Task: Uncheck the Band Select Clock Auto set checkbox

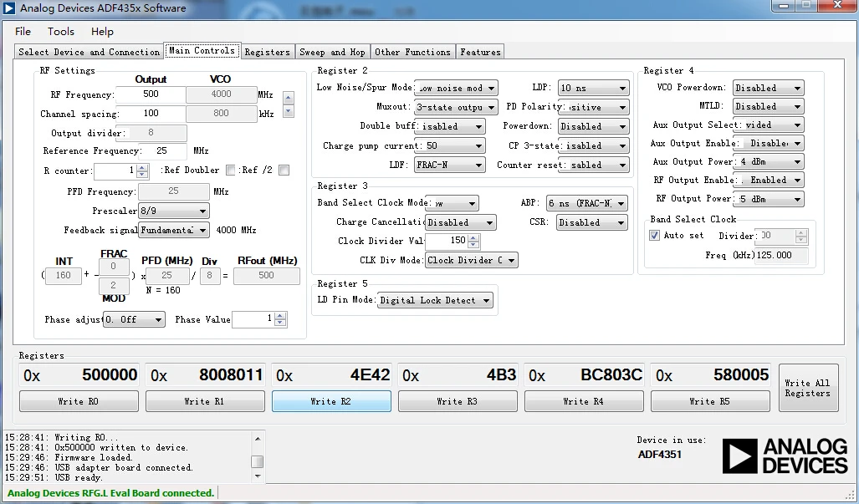Action: [654, 236]
